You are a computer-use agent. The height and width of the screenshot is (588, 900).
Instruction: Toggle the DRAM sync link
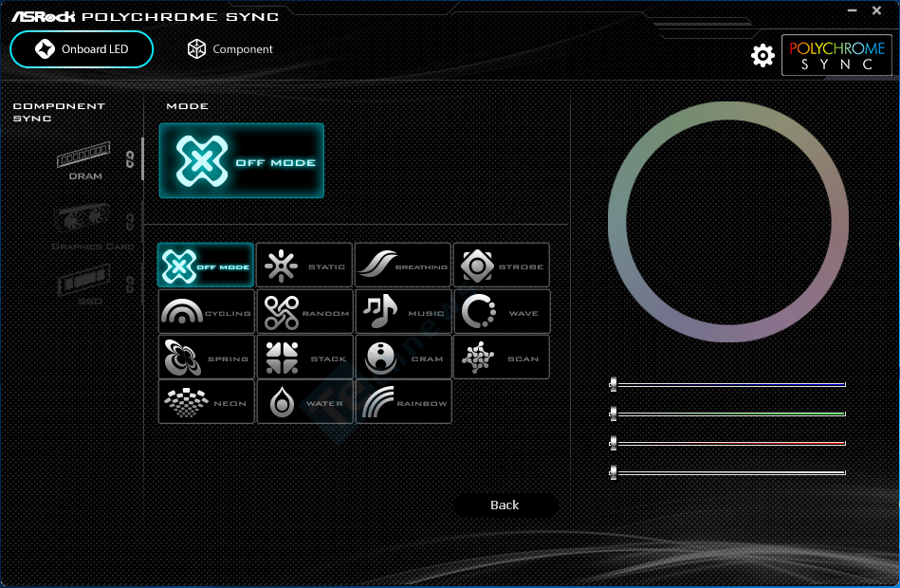click(130, 159)
